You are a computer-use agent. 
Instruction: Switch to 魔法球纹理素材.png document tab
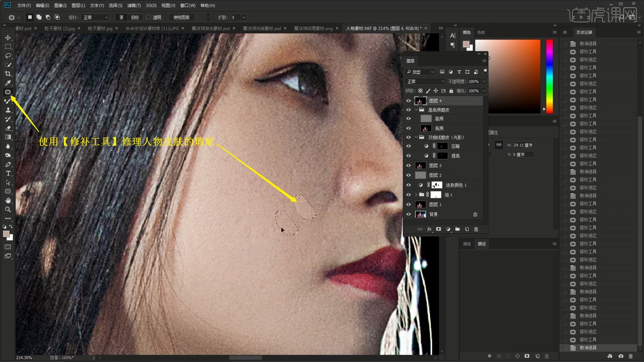(x=313, y=28)
